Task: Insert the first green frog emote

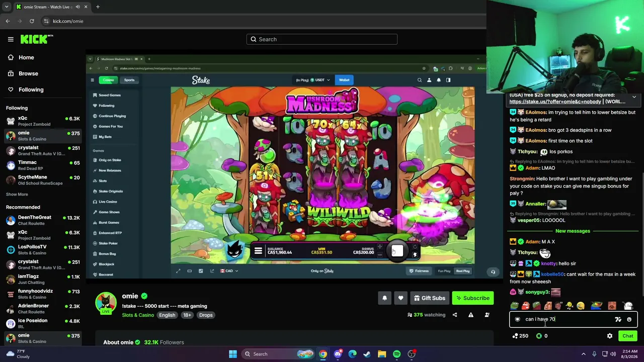Action: coord(515,306)
